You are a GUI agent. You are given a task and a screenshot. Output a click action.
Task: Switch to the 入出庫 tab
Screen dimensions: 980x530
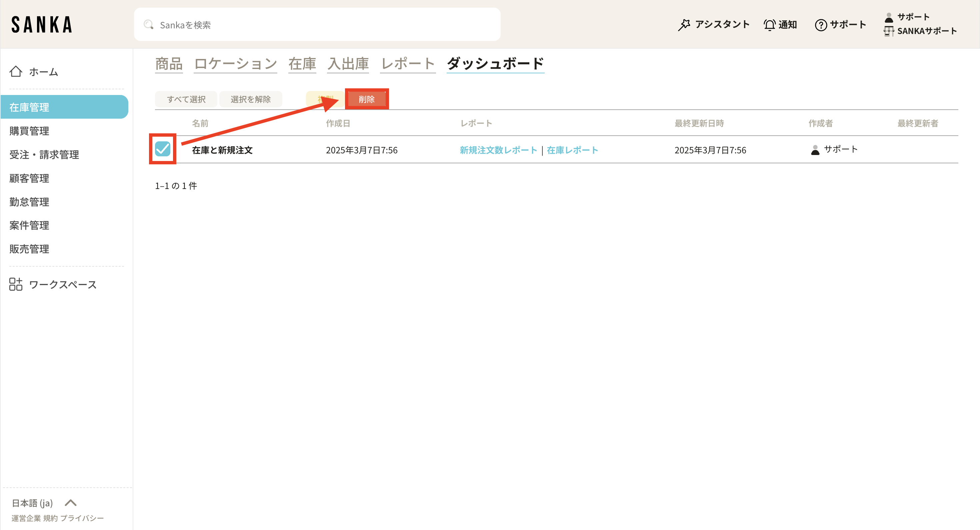348,64
